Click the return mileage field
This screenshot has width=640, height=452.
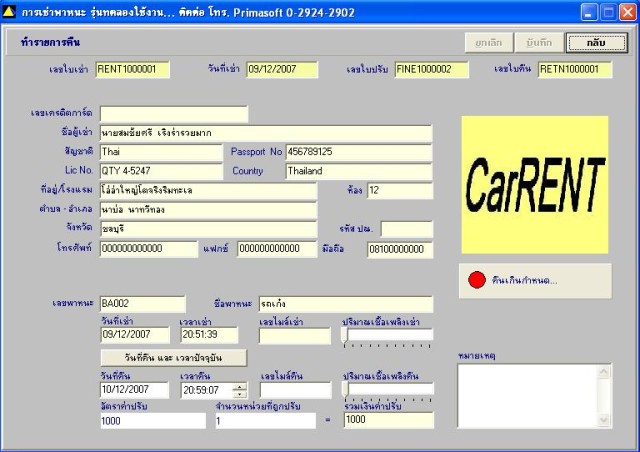296,390
